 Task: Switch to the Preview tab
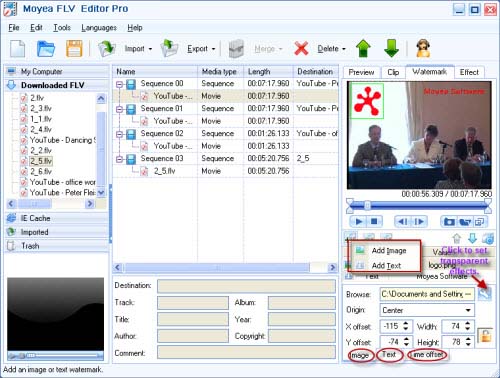[361, 72]
